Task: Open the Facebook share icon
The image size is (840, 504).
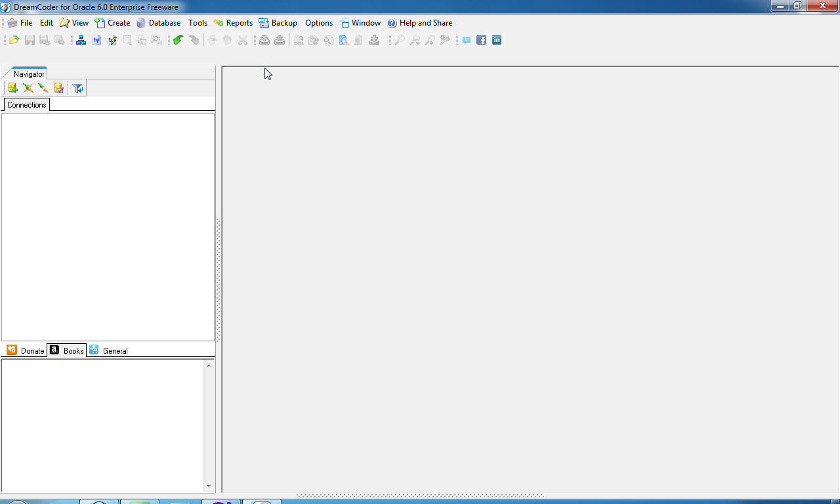Action: pyautogui.click(x=482, y=40)
